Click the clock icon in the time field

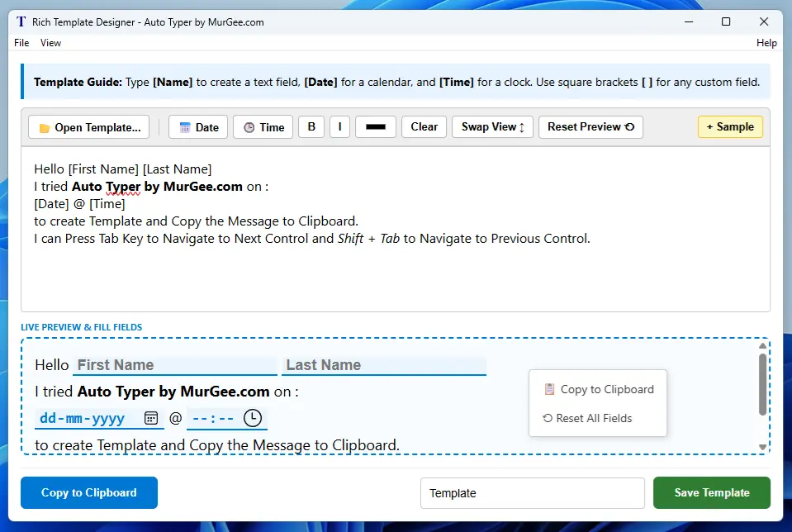253,418
